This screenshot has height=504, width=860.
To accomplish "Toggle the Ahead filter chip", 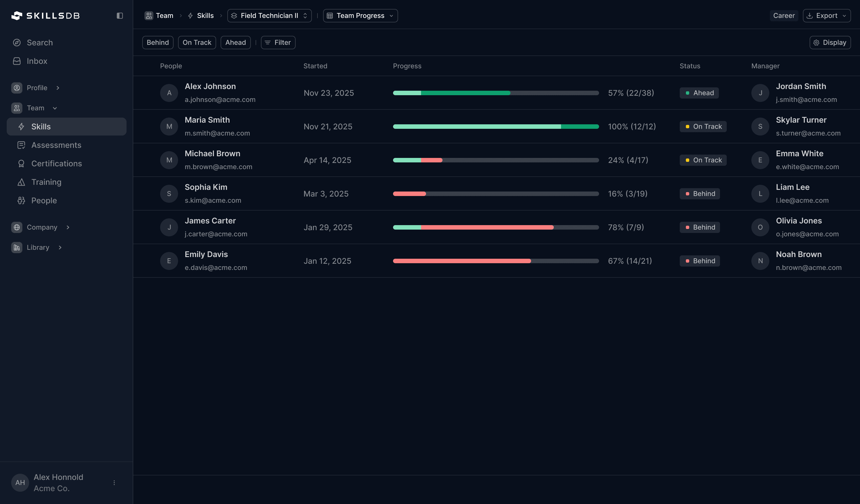I will 235,43.
